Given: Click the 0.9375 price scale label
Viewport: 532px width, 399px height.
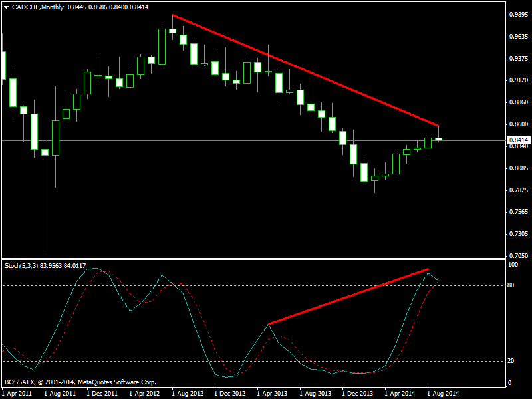Looking at the screenshot, I should click(x=519, y=59).
